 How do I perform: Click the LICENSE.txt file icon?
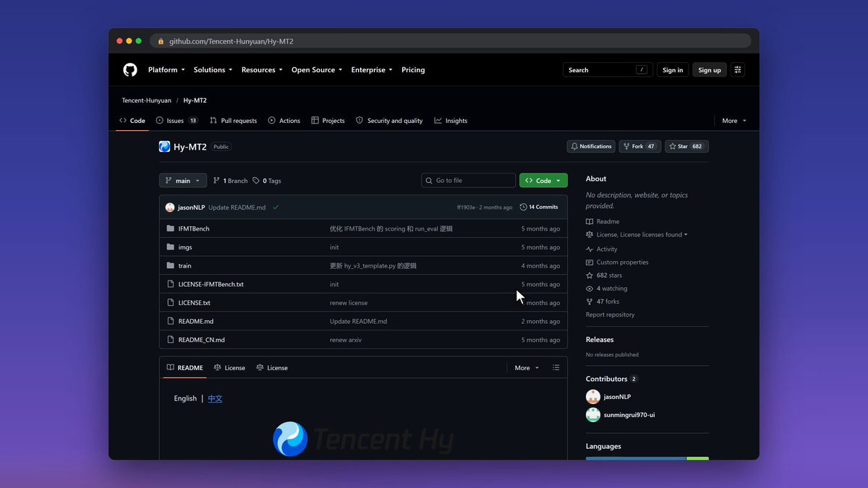(x=171, y=303)
